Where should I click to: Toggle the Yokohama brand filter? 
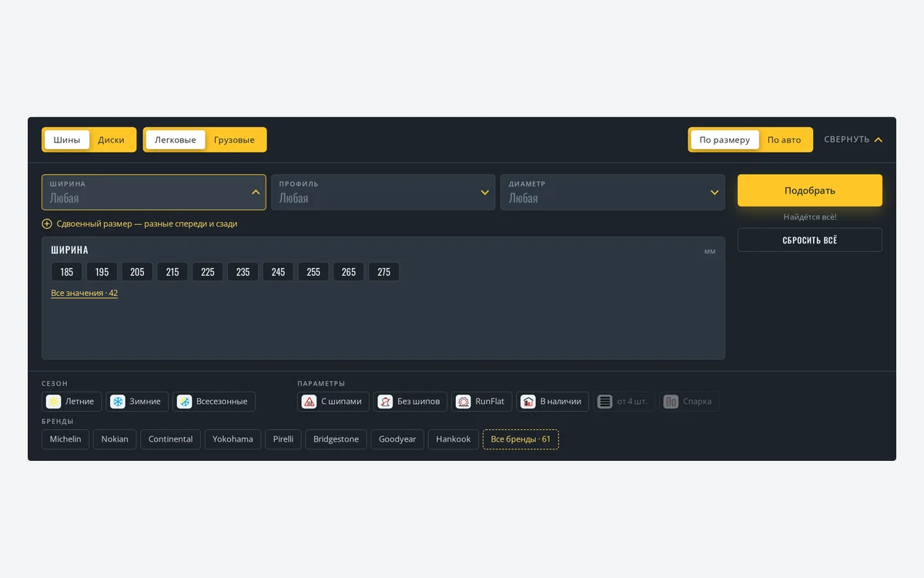tap(233, 439)
